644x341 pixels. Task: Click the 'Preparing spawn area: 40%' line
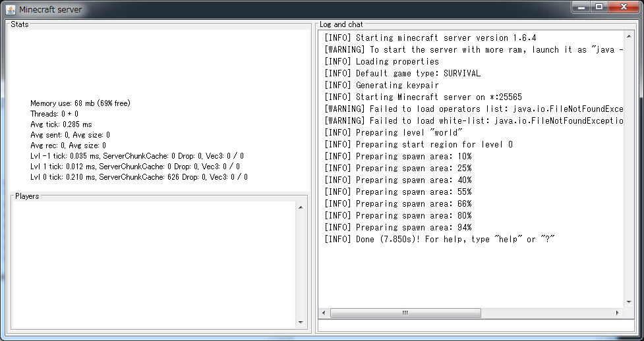click(x=398, y=180)
